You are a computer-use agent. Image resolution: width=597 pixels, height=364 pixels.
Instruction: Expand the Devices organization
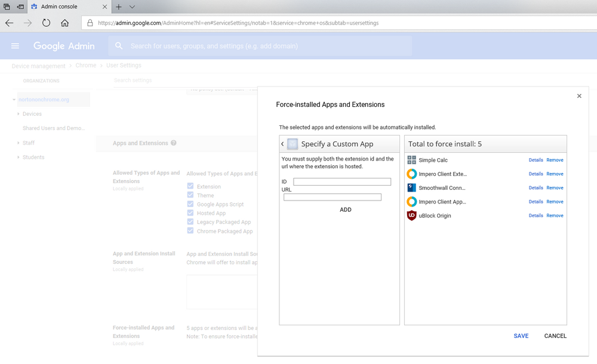point(19,114)
